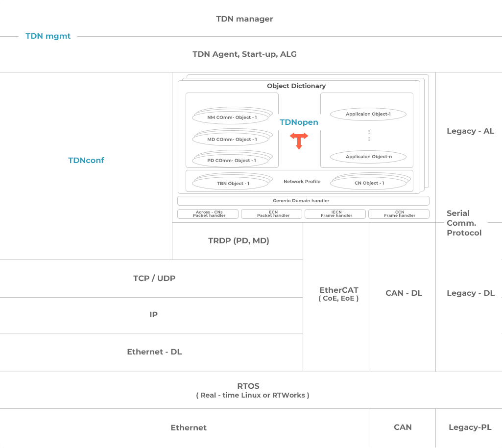Click the TDNconf block label
This screenshot has width=502, height=448.
pos(86,160)
